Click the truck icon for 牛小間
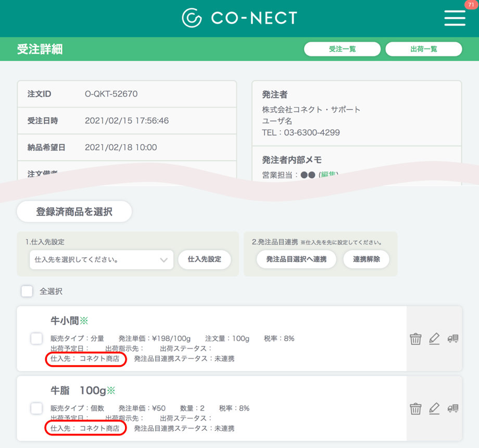Image resolution: width=479 pixels, height=448 pixels. [x=453, y=339]
